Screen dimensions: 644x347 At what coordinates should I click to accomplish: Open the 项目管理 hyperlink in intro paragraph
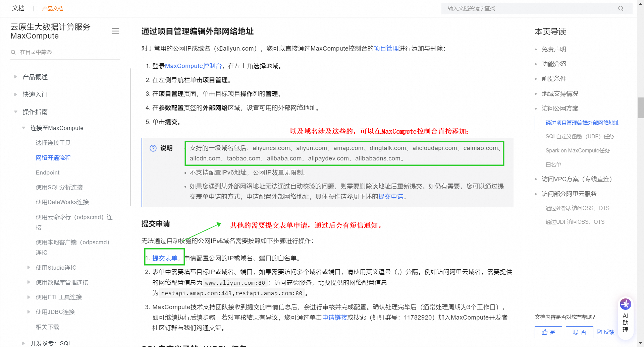(x=386, y=49)
